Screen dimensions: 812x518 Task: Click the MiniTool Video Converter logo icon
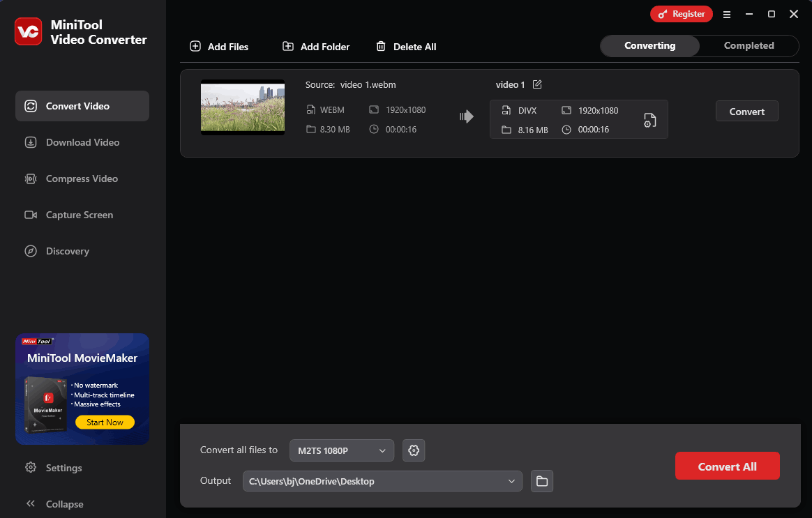coord(28,31)
